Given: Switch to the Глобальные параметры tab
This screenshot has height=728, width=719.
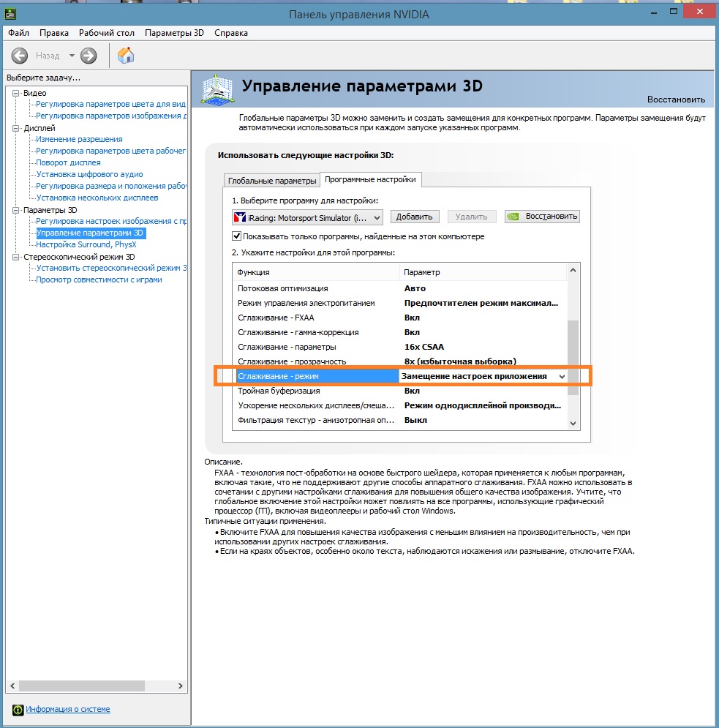Looking at the screenshot, I should coord(272,181).
